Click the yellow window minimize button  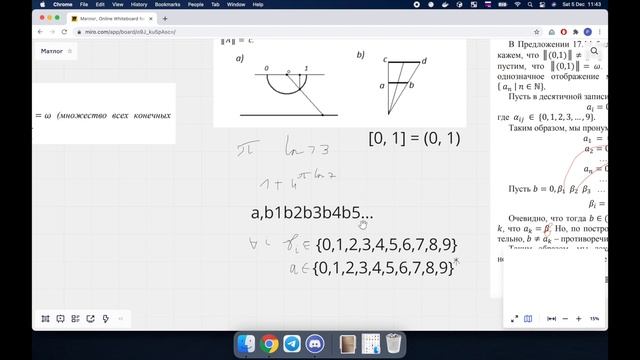pyautogui.click(x=49, y=18)
